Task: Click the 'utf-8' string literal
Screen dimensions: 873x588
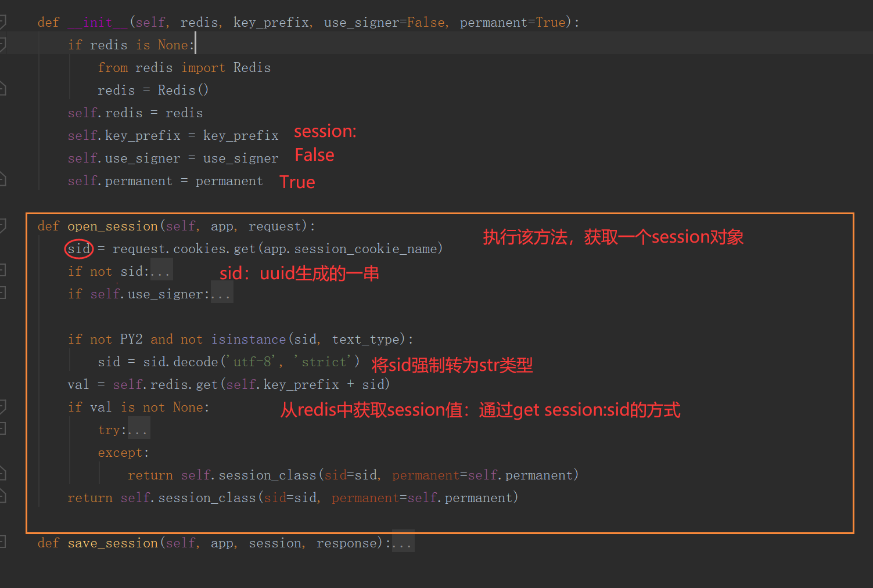Action: pos(252,362)
